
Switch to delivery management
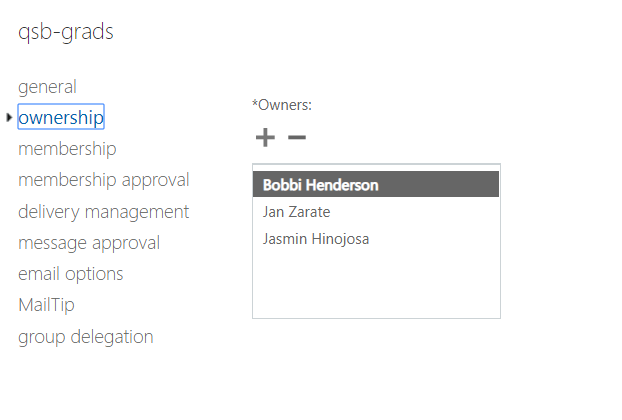pyautogui.click(x=104, y=212)
